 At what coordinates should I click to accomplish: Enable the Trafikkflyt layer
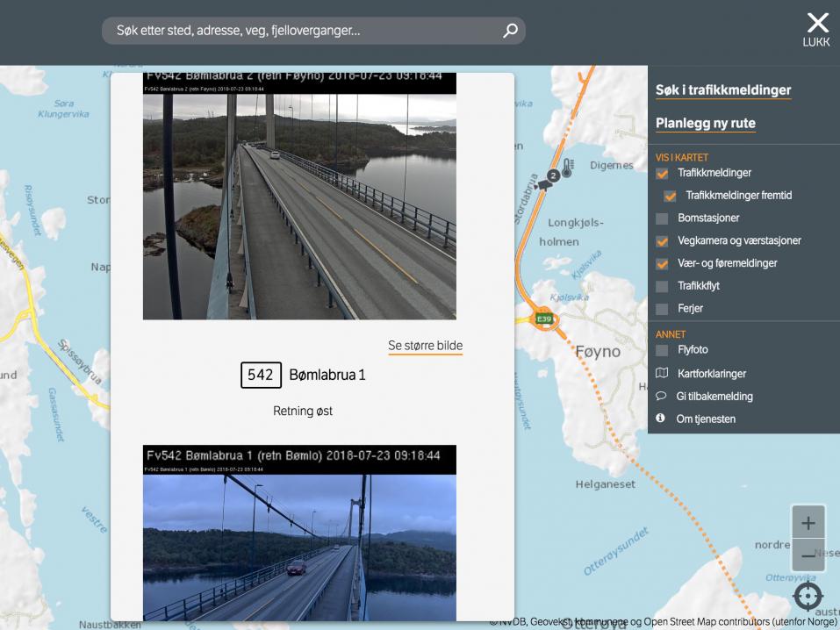(x=663, y=286)
